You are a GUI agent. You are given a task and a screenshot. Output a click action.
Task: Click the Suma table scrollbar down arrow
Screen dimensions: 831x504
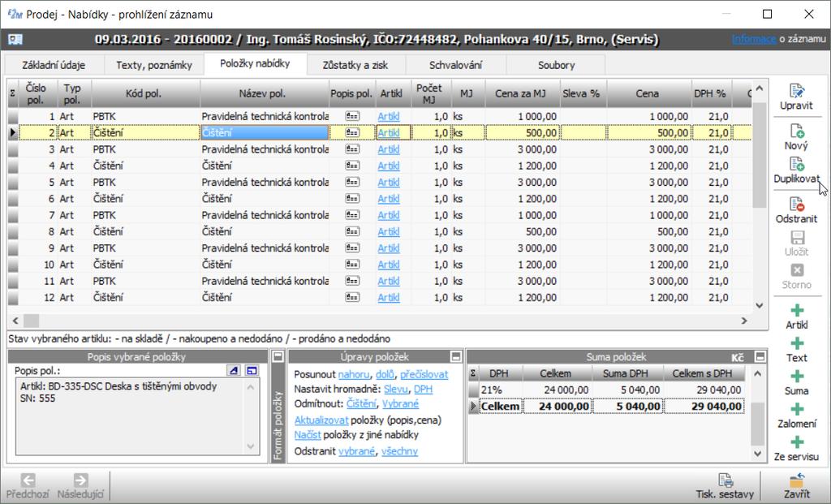(758, 454)
